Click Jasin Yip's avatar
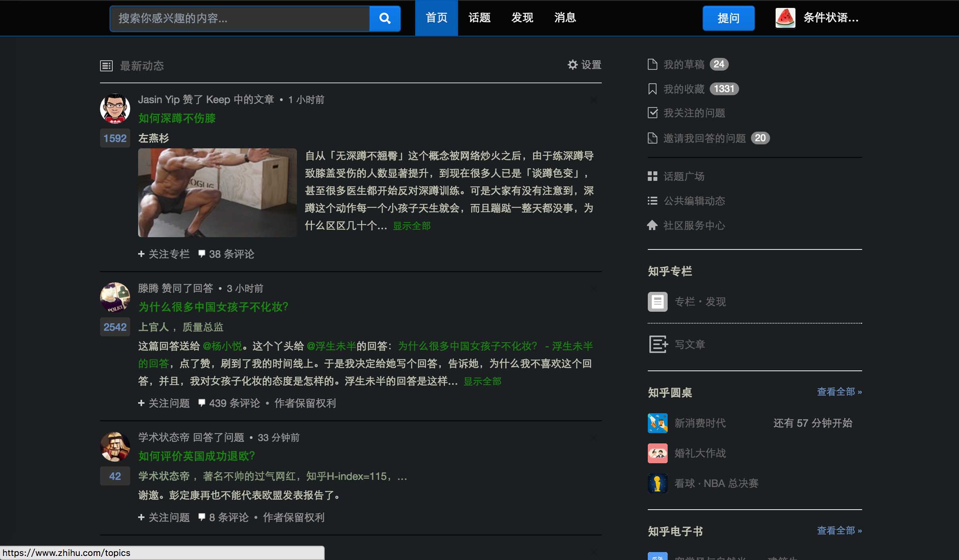 click(x=115, y=109)
